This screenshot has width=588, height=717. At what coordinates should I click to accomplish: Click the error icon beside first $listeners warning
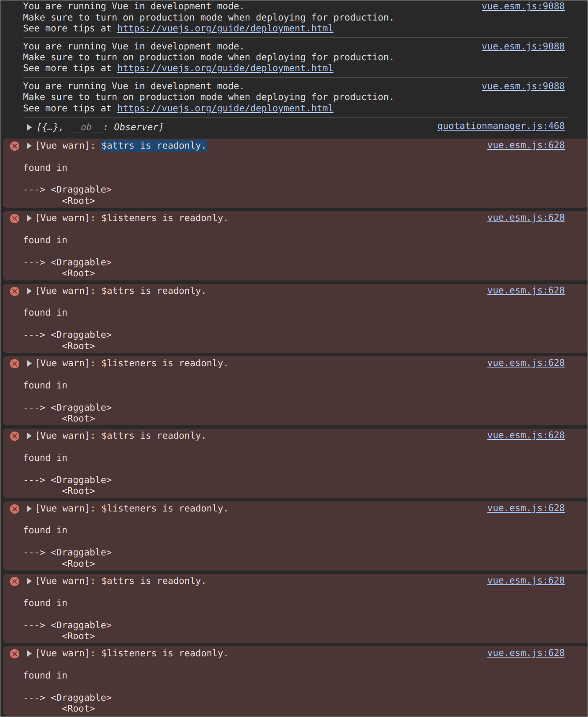[x=15, y=218]
